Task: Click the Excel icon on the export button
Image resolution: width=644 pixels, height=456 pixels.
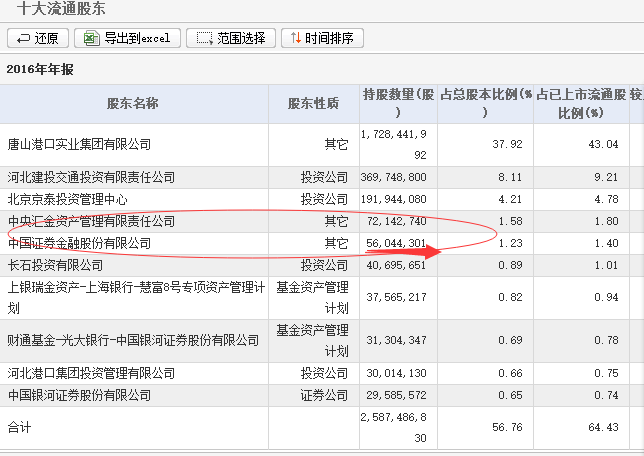Action: point(91,38)
